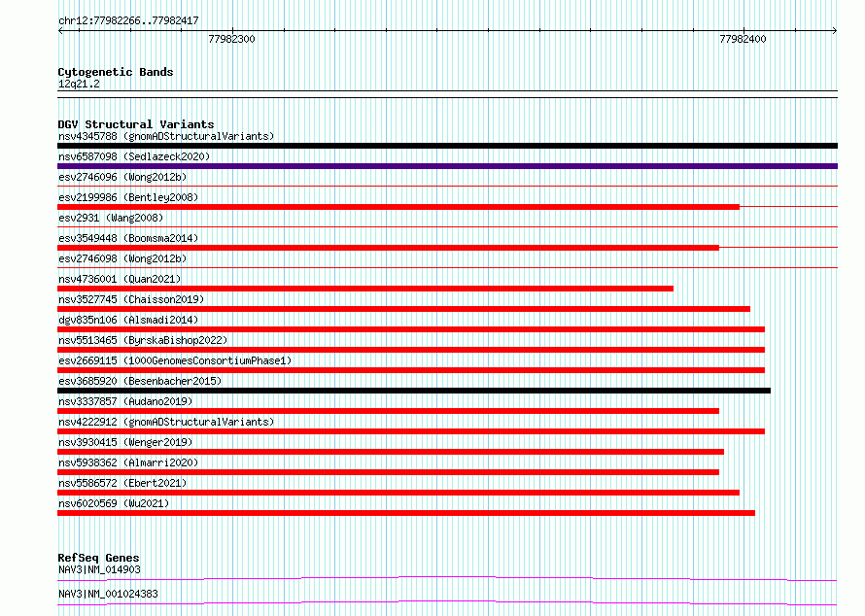Open variant dgv835n106 (Alsmadi2014) label
865x616 pixels.
click(128, 320)
